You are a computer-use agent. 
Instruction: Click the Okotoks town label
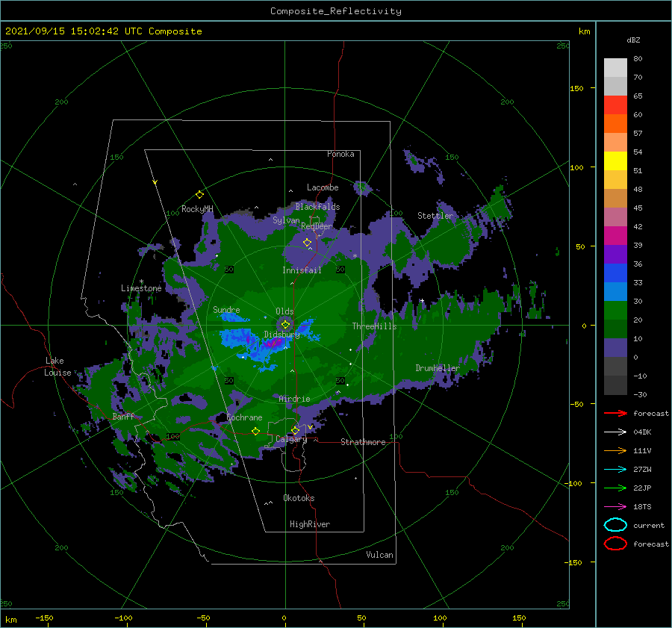[299, 498]
